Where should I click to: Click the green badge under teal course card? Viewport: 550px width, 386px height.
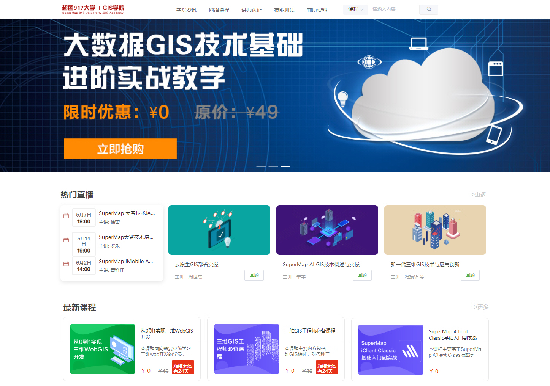(x=254, y=275)
